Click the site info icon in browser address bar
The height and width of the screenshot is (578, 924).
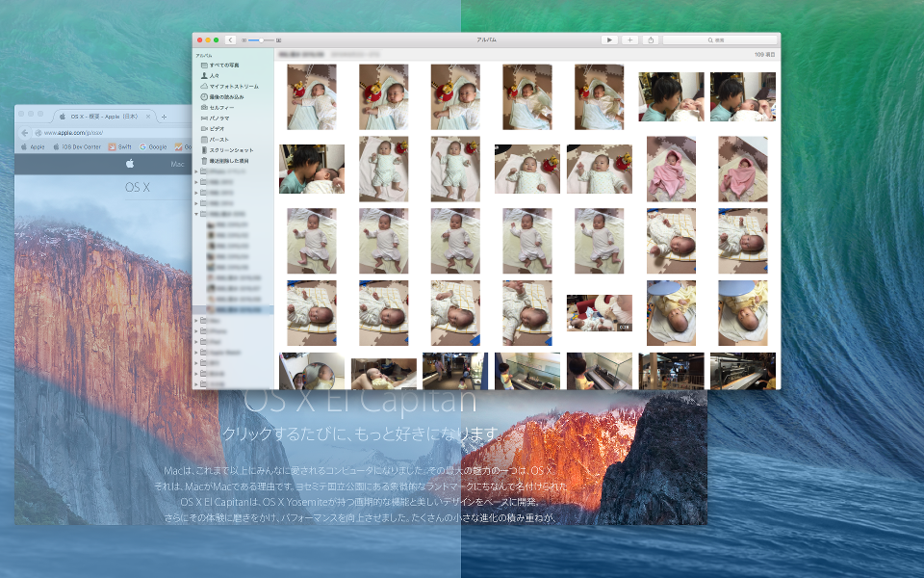pos(38,133)
